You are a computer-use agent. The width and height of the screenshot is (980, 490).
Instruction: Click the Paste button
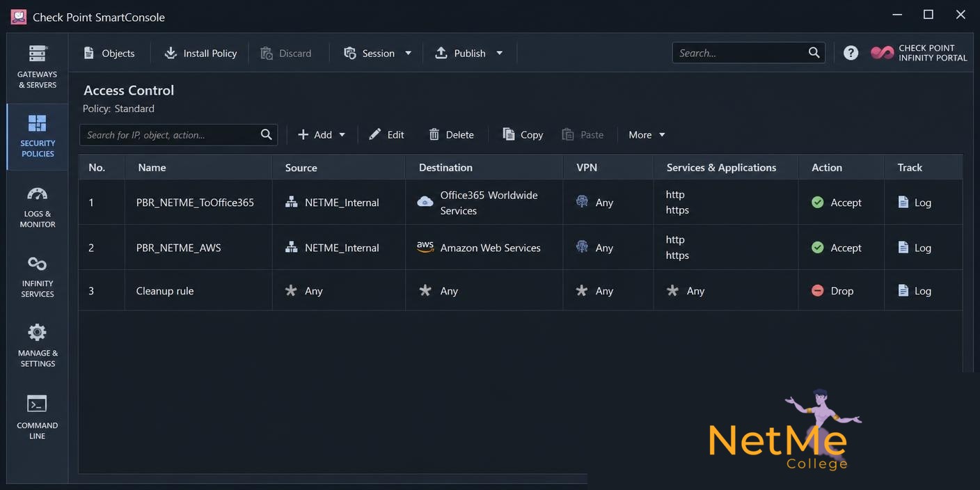coord(583,134)
